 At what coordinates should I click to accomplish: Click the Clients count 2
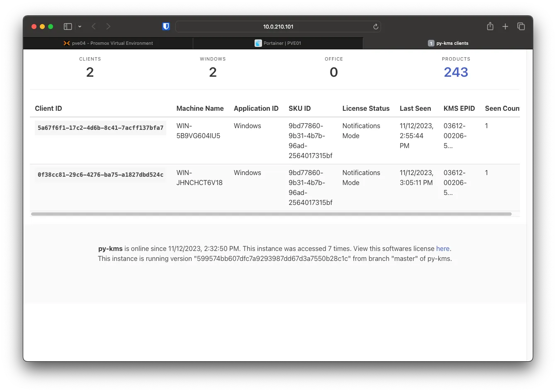pos(90,72)
